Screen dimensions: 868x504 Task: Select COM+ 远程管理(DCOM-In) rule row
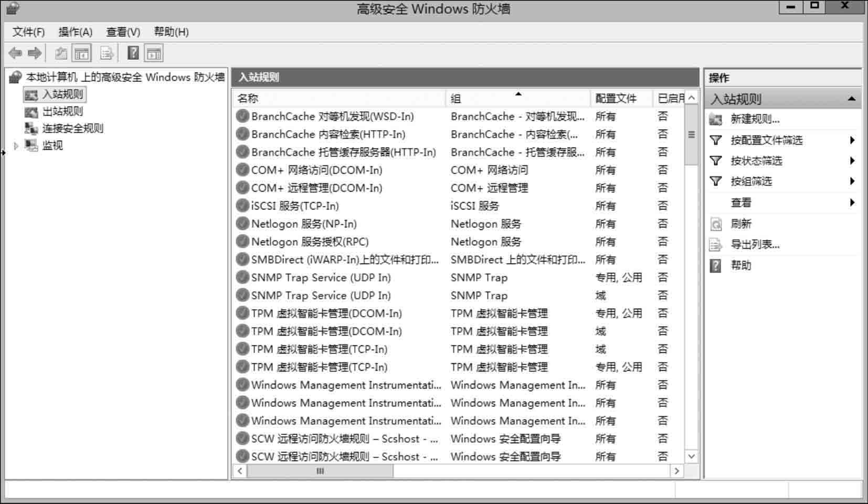coord(459,187)
